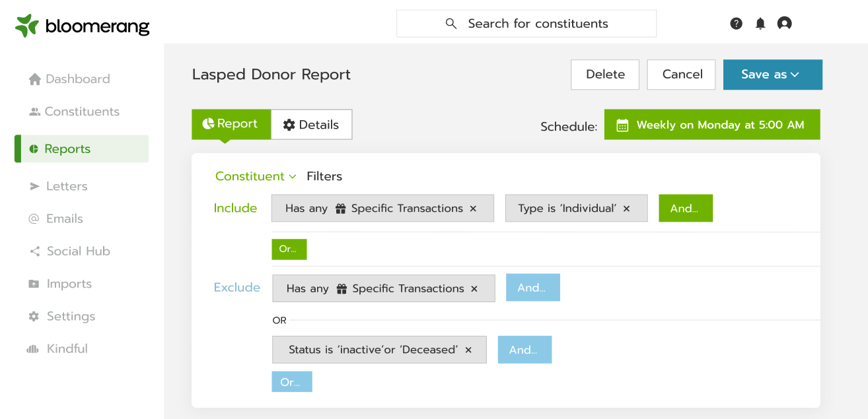The image size is (868, 419).
Task: Remove the Include Specific Transactions filter
Action: coord(473,209)
